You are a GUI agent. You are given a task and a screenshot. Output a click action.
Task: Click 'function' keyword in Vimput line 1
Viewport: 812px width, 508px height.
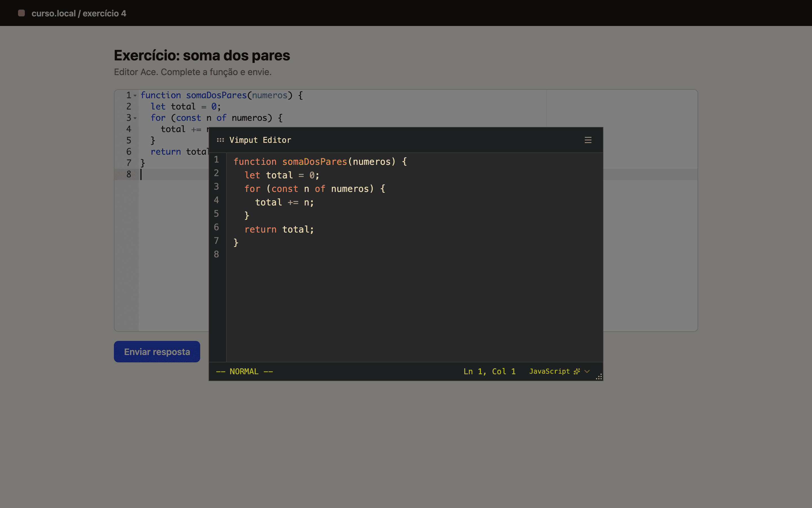coord(255,162)
